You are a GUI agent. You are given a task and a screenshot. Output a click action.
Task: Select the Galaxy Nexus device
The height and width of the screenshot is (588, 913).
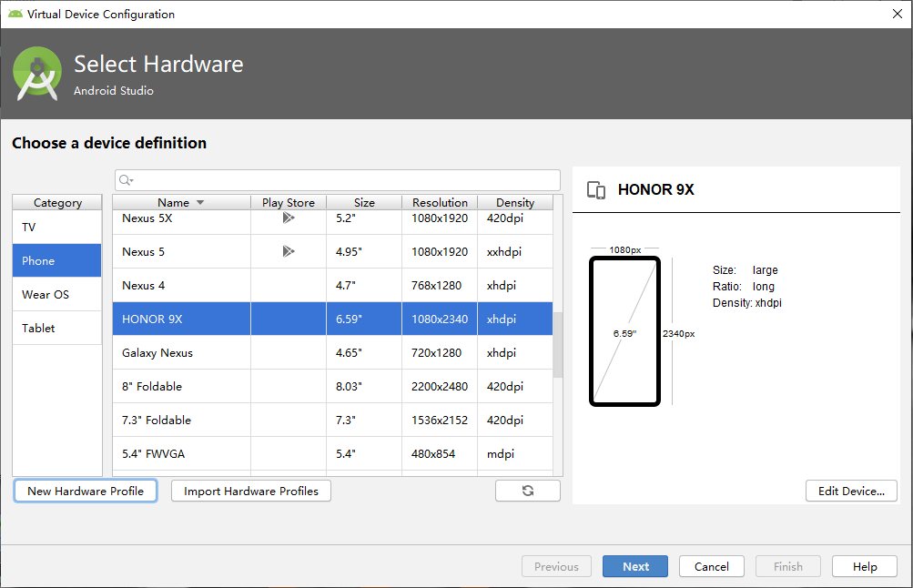click(332, 353)
